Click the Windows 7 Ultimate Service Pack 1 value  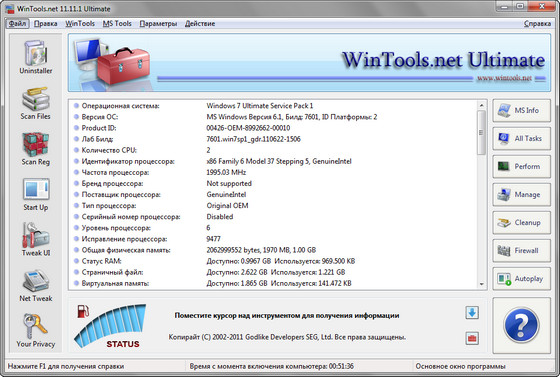260,106
